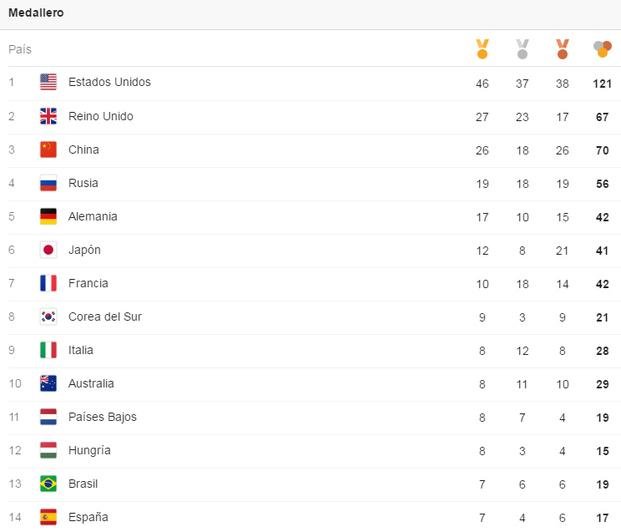This screenshot has height=532, width=621.
Task: Click the Reino Unido flag icon
Action: (x=48, y=116)
